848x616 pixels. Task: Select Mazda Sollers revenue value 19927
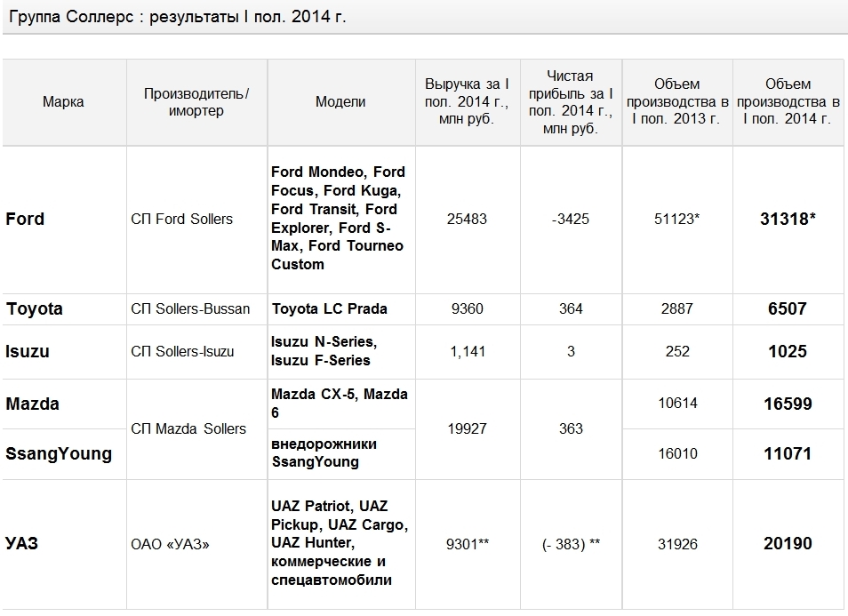pos(467,428)
